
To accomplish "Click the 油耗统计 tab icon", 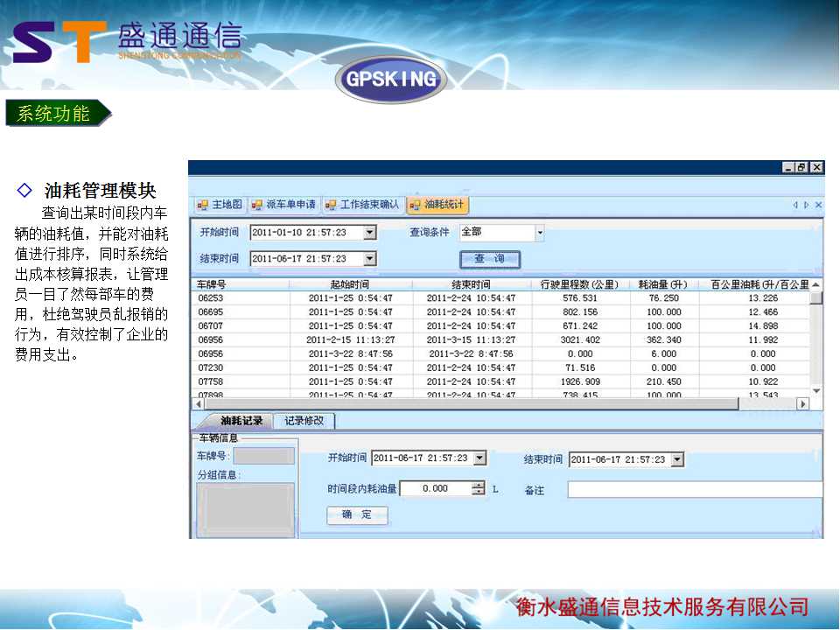I will pyautogui.click(x=415, y=205).
